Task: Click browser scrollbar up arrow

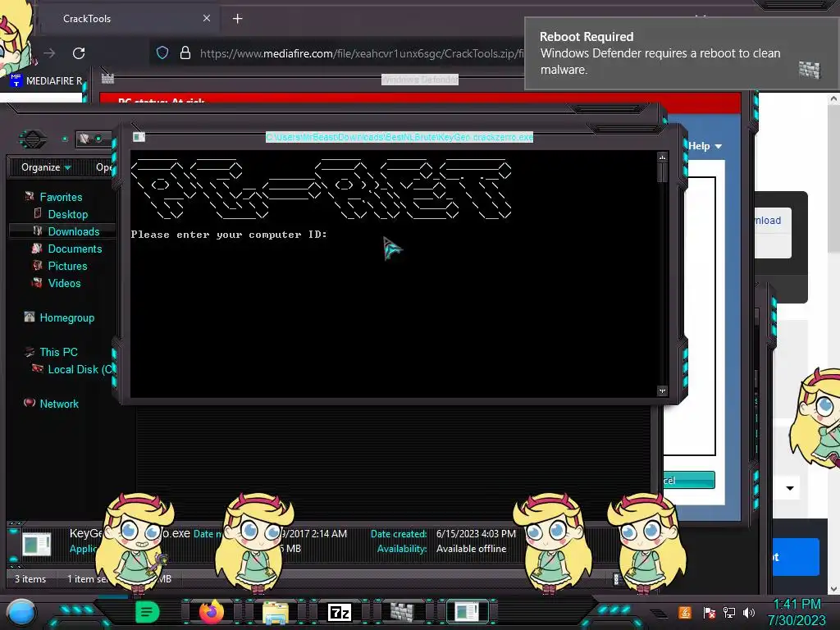Action: point(833,98)
